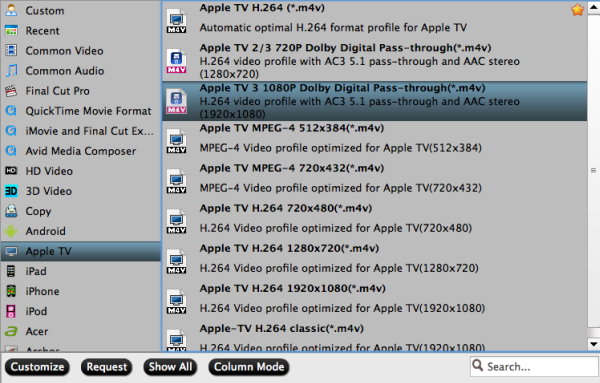Select the Final Cut Pro clapperboard icon
Viewport: 600px width, 383px height.
(11, 91)
